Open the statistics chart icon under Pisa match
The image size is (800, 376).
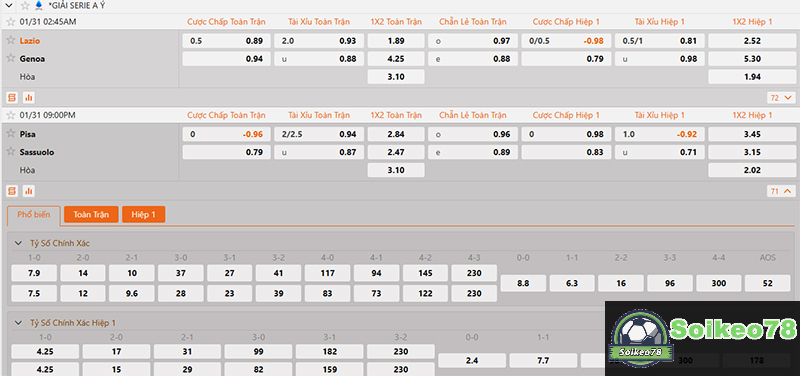coord(29,191)
